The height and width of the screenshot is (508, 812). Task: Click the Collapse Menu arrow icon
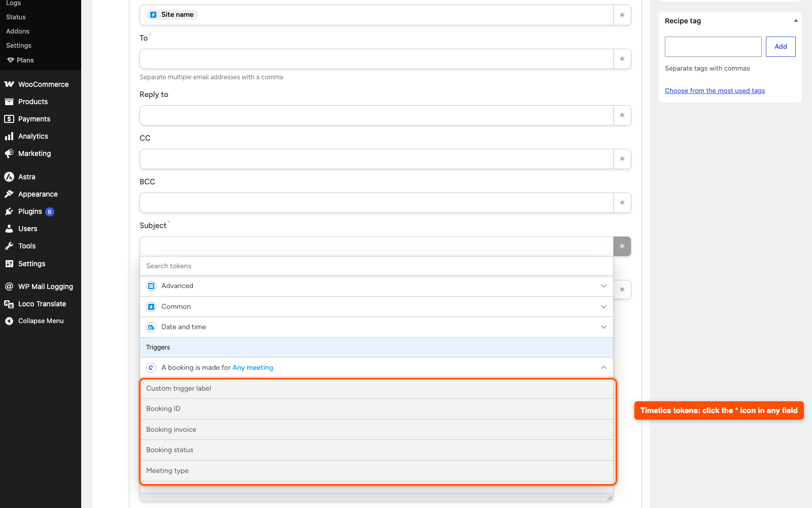pos(9,321)
